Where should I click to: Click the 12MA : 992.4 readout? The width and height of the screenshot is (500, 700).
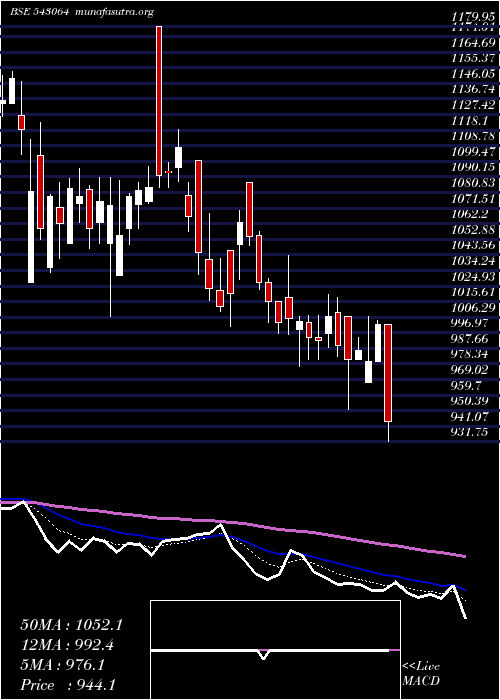[x=67, y=645]
